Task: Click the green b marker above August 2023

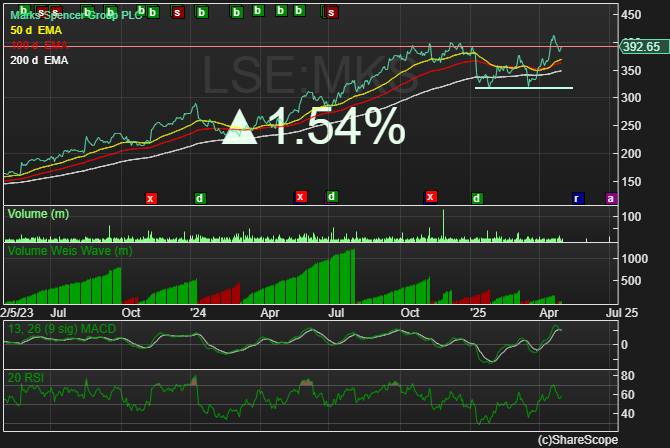Action: 87,13
